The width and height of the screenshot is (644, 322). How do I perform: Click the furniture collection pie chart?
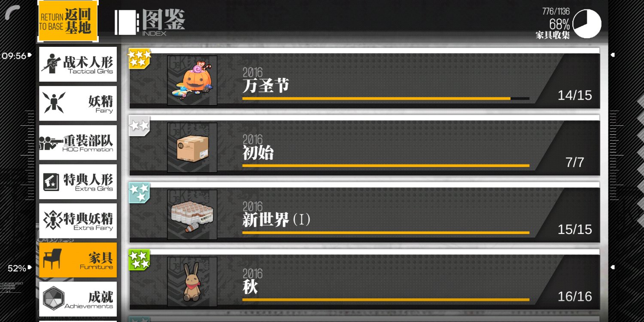[587, 24]
